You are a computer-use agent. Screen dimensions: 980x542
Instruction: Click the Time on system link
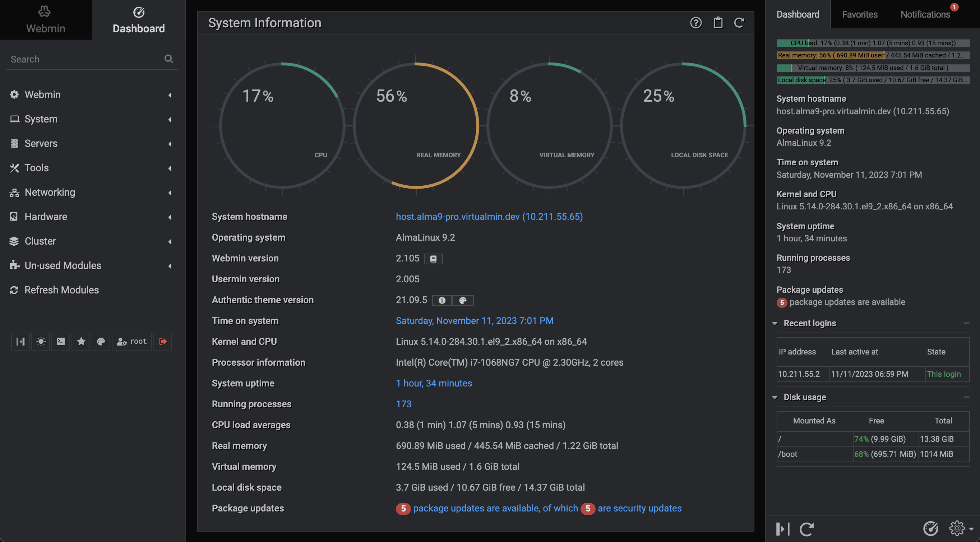(475, 321)
